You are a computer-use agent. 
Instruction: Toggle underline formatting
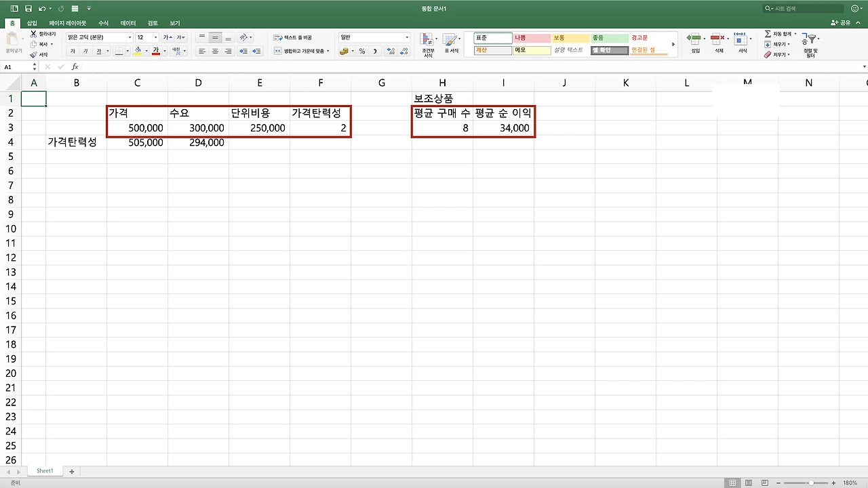tap(98, 51)
